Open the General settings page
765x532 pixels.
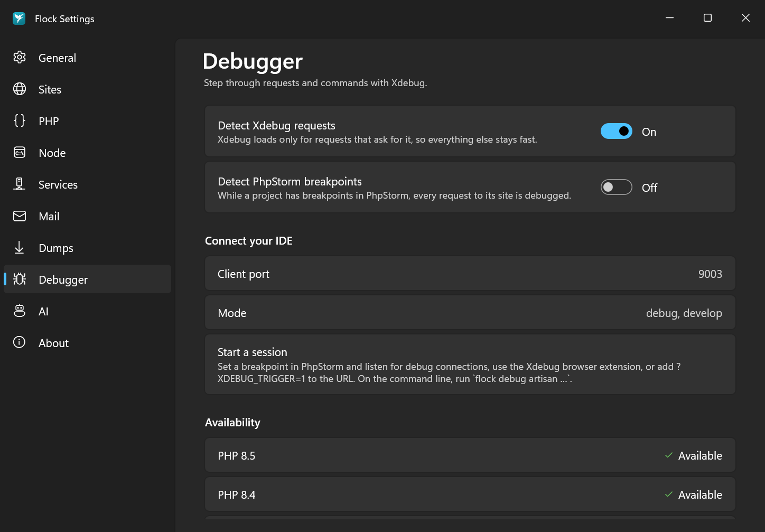[x=87, y=58]
